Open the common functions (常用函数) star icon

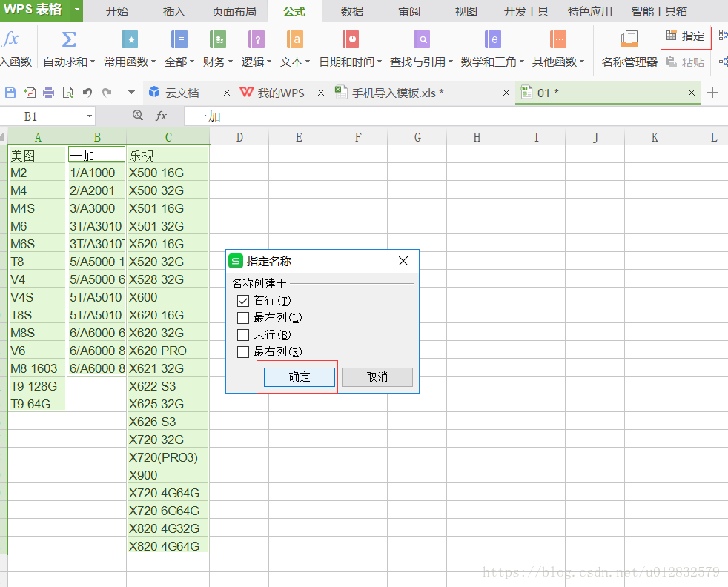tap(130, 39)
